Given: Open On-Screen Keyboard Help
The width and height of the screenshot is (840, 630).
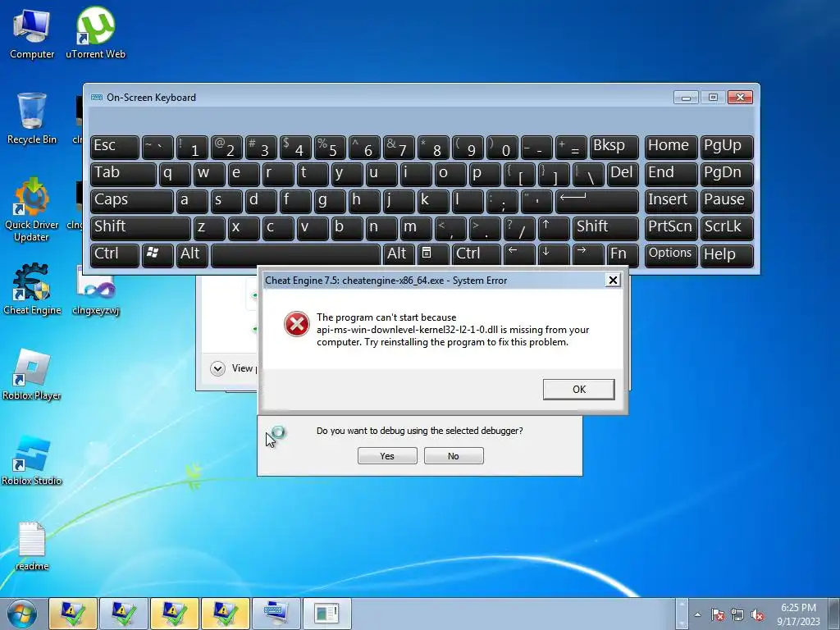Looking at the screenshot, I should pyautogui.click(x=727, y=255).
